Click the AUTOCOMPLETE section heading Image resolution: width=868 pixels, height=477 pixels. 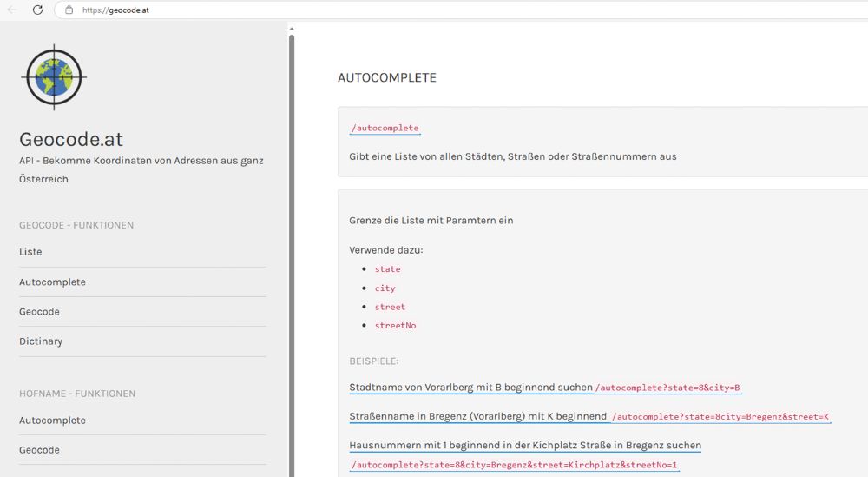tap(387, 77)
